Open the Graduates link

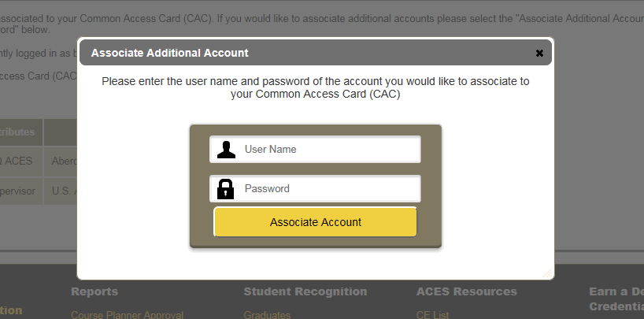pyautogui.click(x=267, y=315)
